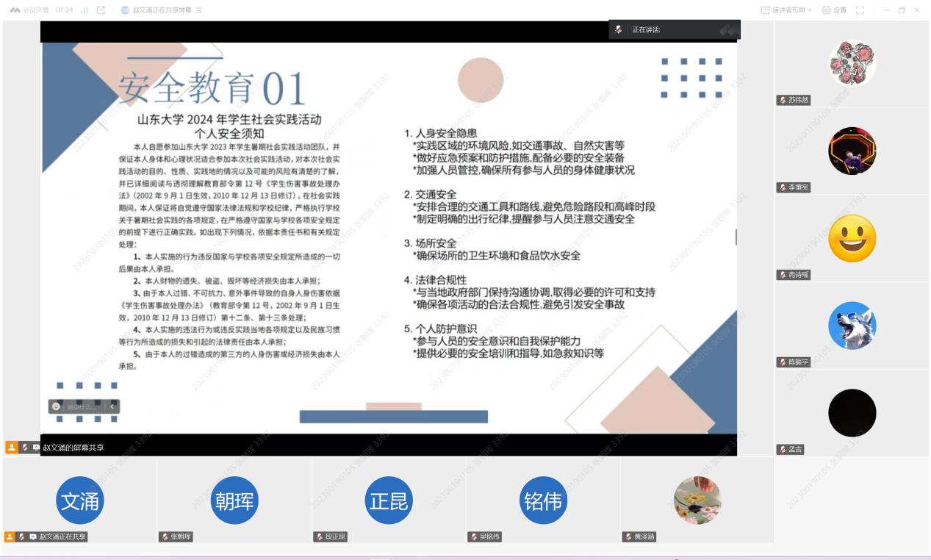Click the 文涌 avatar for 赵文涌

coord(79,500)
